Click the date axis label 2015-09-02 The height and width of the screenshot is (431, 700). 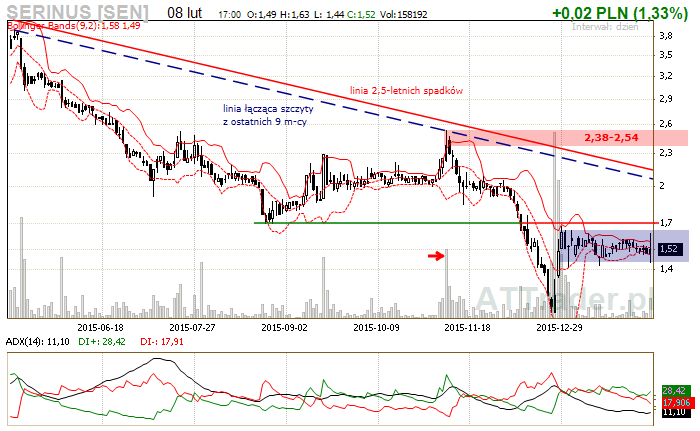point(284,328)
